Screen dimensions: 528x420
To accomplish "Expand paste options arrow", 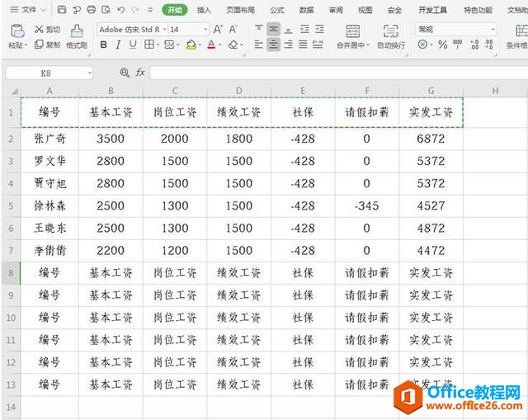I will 26,45.
